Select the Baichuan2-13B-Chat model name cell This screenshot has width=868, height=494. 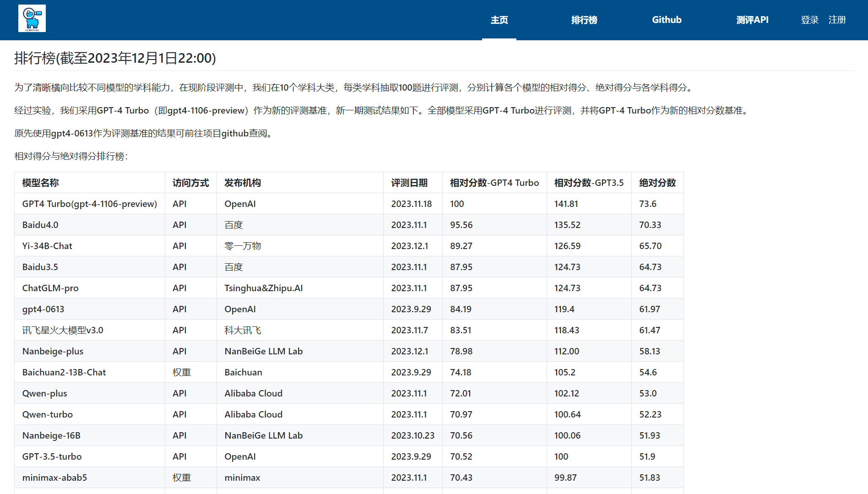90,372
